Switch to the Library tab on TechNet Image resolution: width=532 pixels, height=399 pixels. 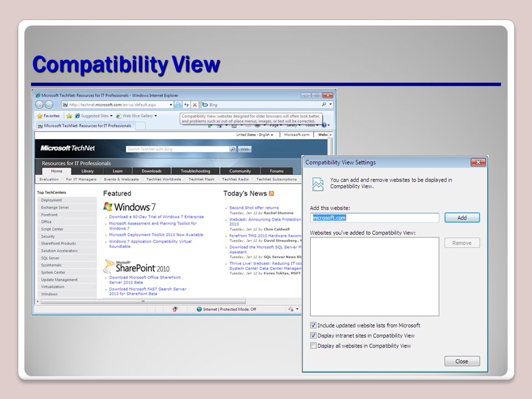[x=87, y=171]
